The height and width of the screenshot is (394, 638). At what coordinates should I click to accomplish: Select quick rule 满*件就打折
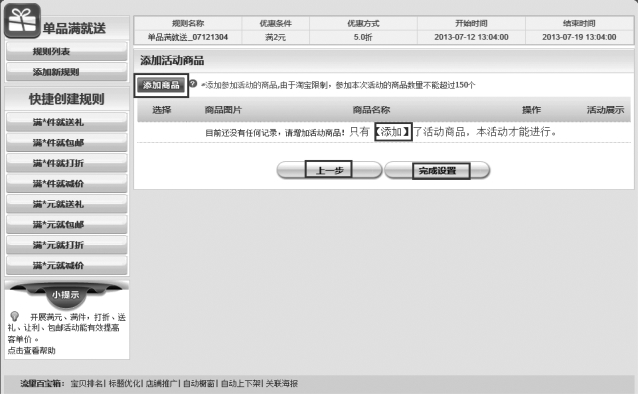point(67,163)
